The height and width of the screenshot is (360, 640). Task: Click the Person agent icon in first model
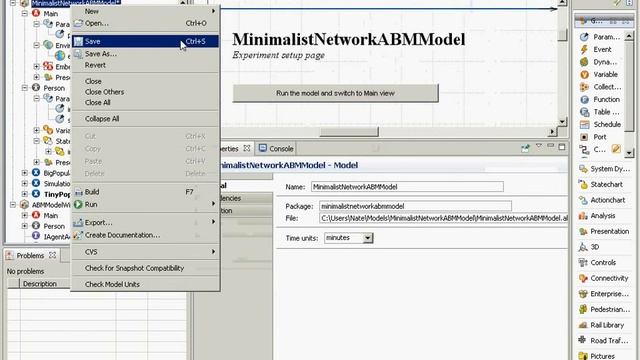coord(36,87)
